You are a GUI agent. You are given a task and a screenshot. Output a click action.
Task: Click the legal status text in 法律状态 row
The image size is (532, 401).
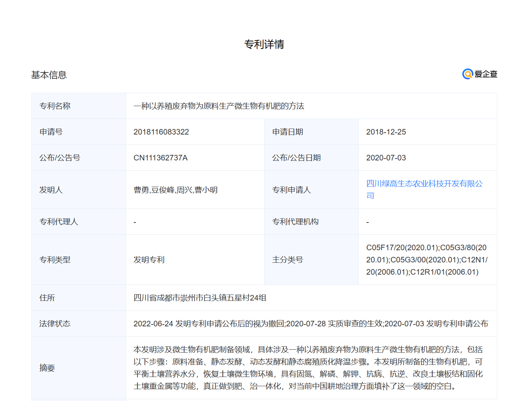click(x=311, y=324)
